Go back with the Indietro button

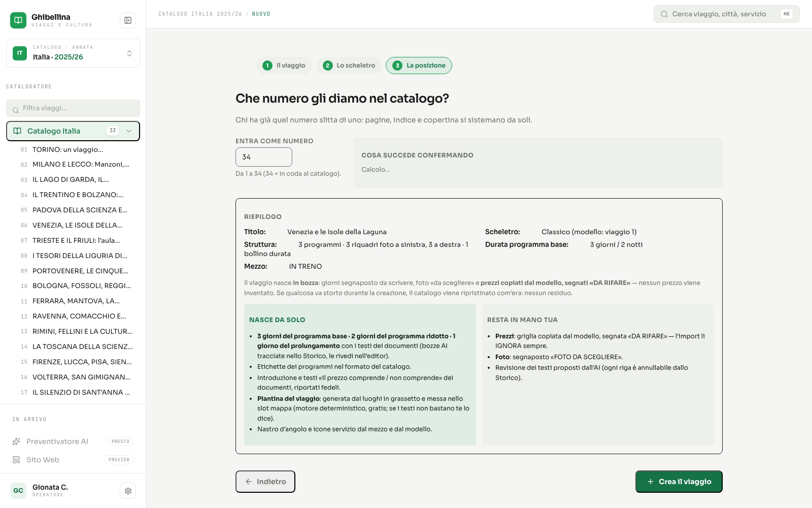coord(265,482)
